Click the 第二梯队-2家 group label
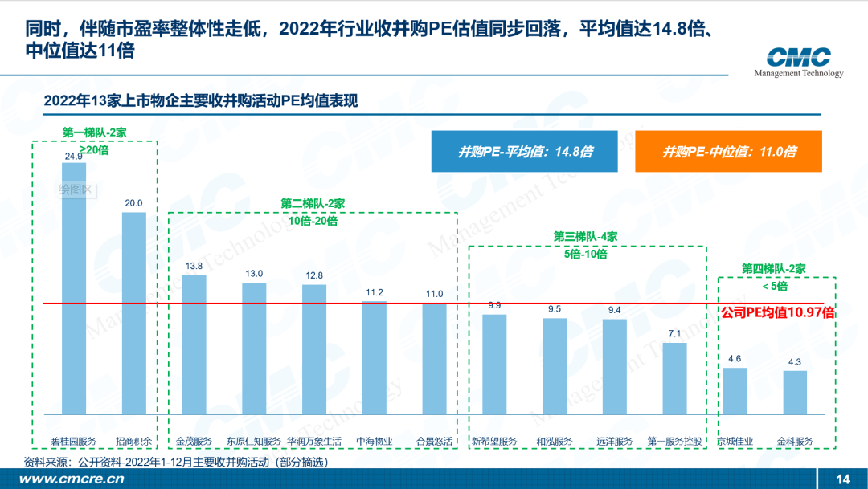Screen dimensions: 868x489 [x=313, y=204]
